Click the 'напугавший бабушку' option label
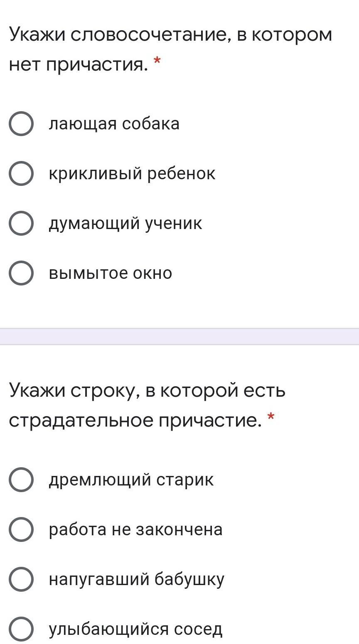The height and width of the screenshot is (644, 359). click(x=137, y=580)
